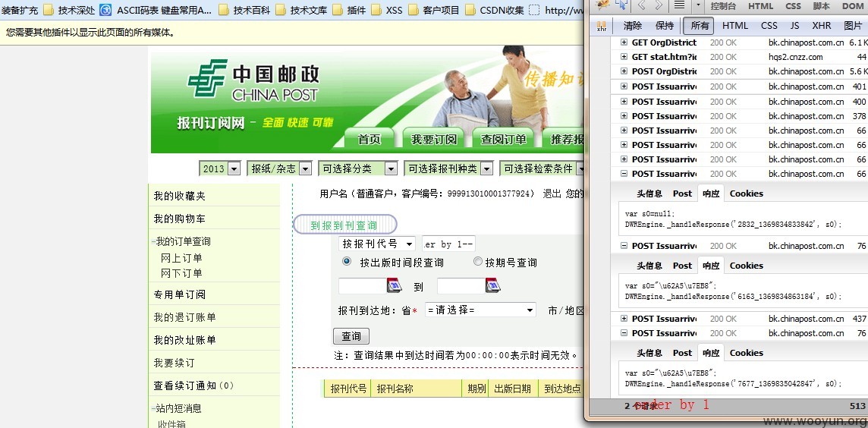This screenshot has height=428, width=868.
Task: Open end date calendar picker icon
Action: pyautogui.click(x=493, y=285)
